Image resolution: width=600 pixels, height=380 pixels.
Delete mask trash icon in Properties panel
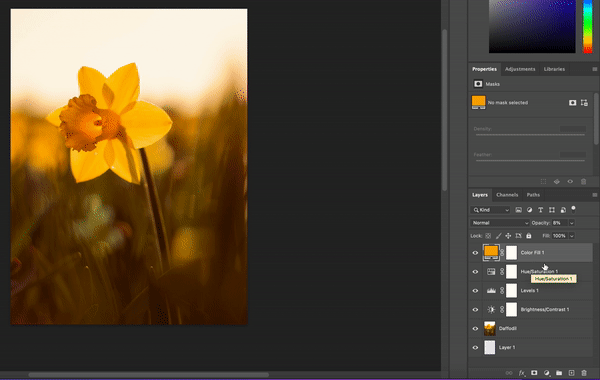[x=584, y=182]
